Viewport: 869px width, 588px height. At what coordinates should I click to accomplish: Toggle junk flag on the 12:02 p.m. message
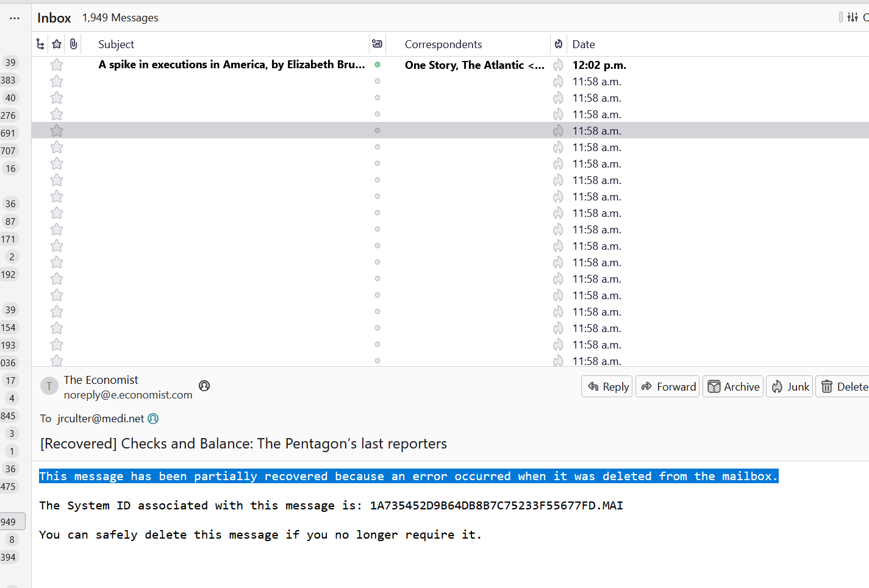(x=558, y=65)
